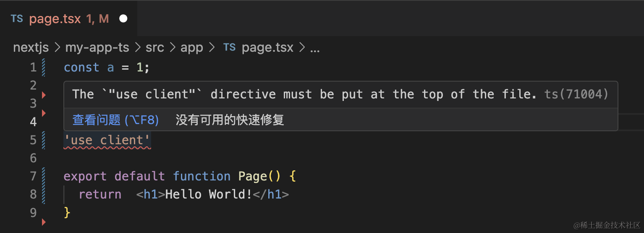This screenshot has width=644, height=233.
Task: Expand the app folder breadcrumb
Action: (192, 48)
